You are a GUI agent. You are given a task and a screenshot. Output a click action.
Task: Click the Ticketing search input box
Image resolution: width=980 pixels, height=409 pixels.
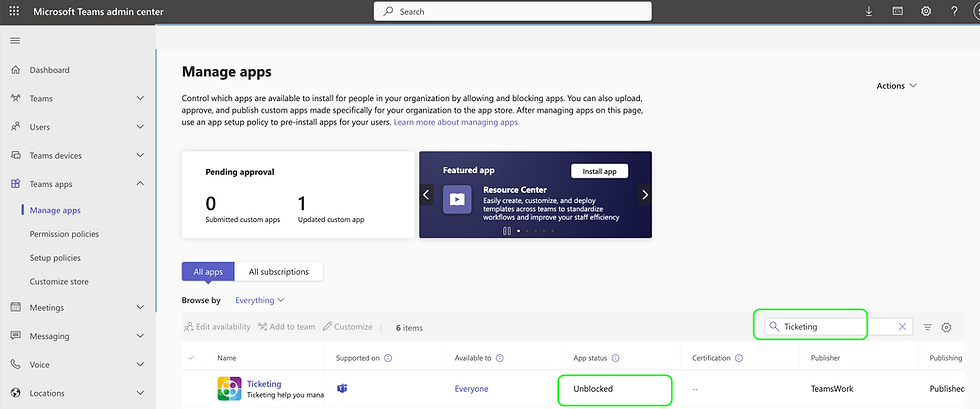coord(839,326)
